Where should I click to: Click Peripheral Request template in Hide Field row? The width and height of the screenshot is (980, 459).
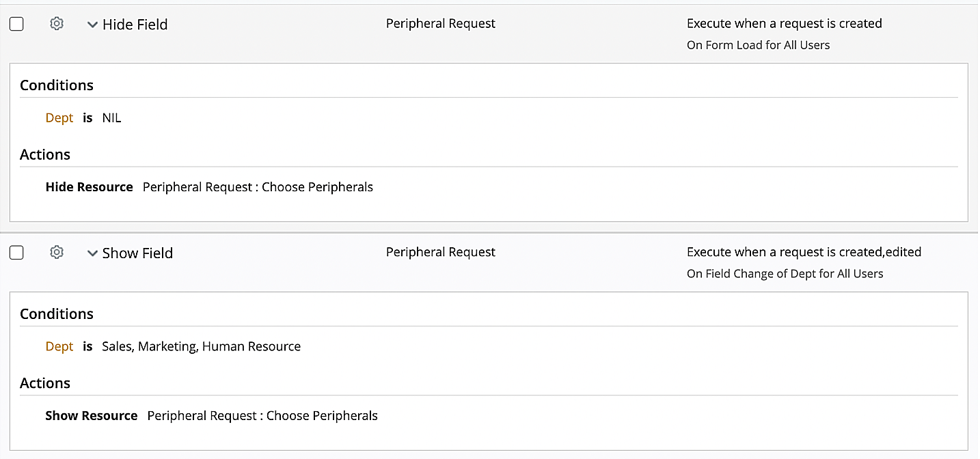coord(441,23)
